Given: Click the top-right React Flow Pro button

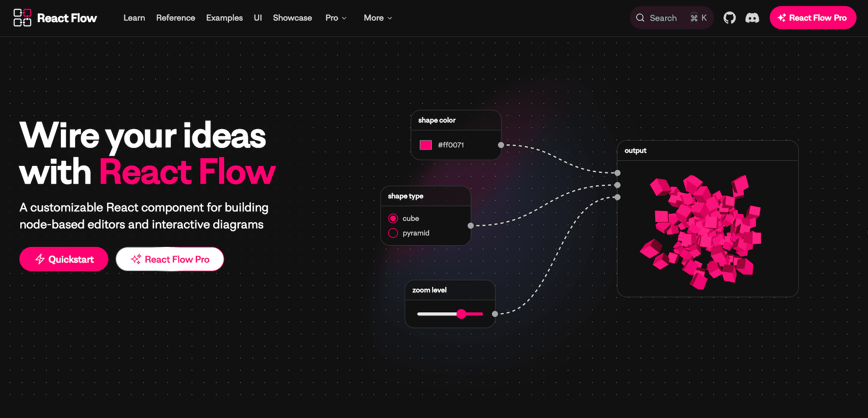Looking at the screenshot, I should point(813,18).
